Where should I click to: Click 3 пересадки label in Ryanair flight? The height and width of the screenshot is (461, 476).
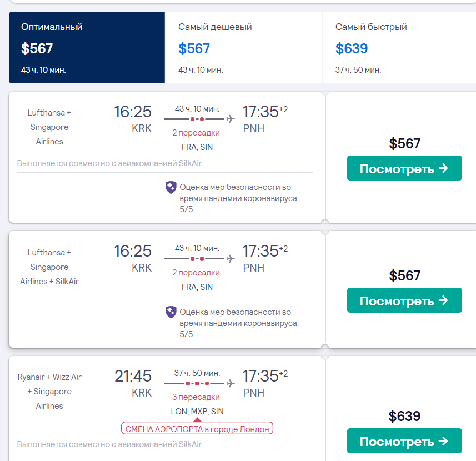(196, 397)
